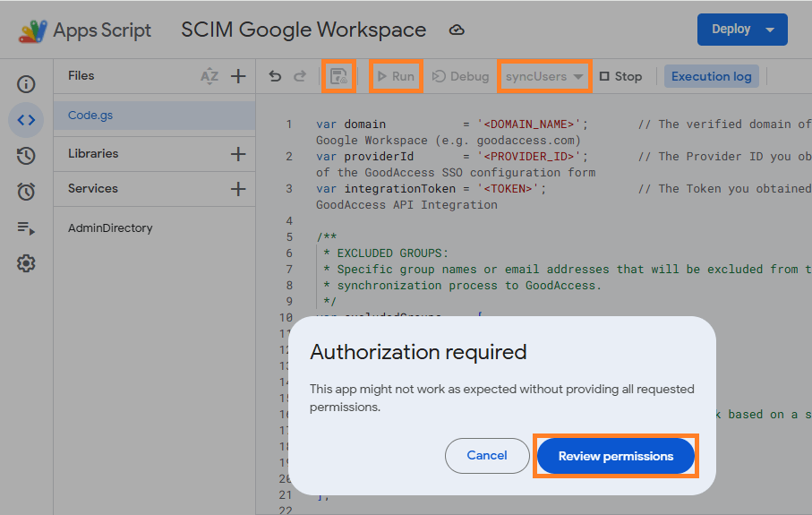Open the Executions list icon
The image size is (812, 515).
[x=26, y=228]
